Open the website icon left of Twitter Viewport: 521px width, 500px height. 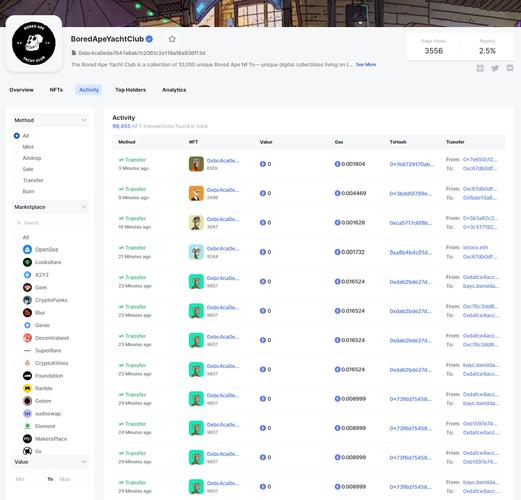(x=480, y=68)
